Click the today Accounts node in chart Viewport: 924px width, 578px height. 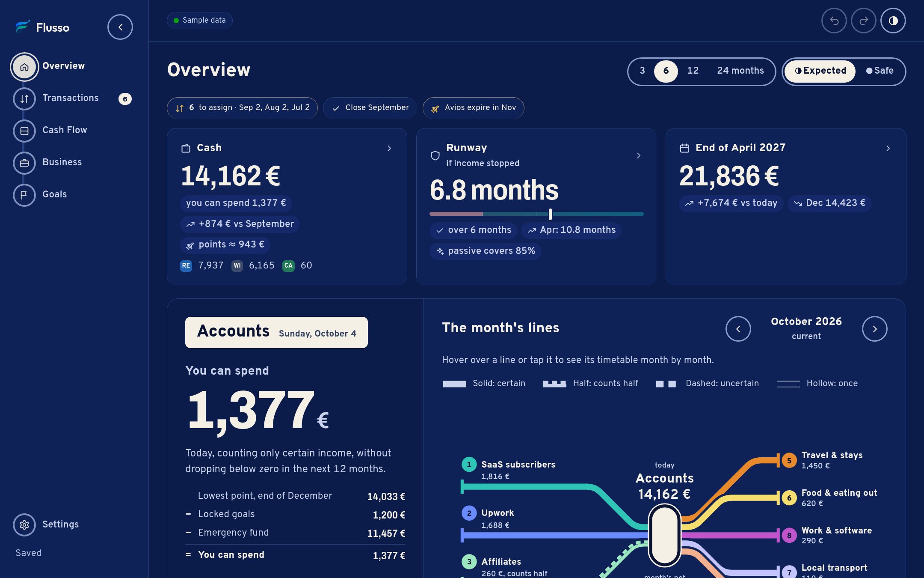pyautogui.click(x=664, y=535)
